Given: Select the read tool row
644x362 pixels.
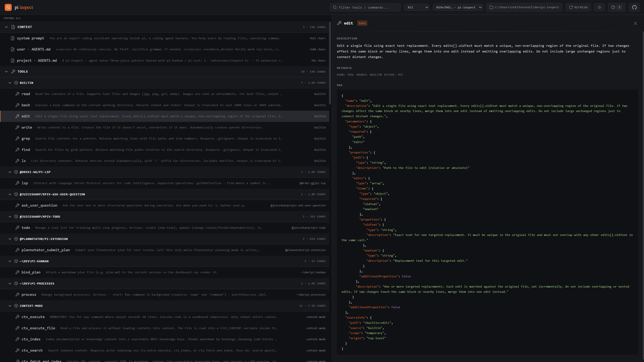Looking at the screenshot, I should pos(165,94).
